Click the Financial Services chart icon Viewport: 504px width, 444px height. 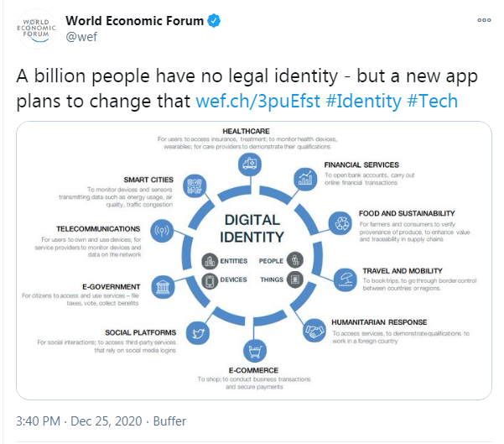(305, 180)
